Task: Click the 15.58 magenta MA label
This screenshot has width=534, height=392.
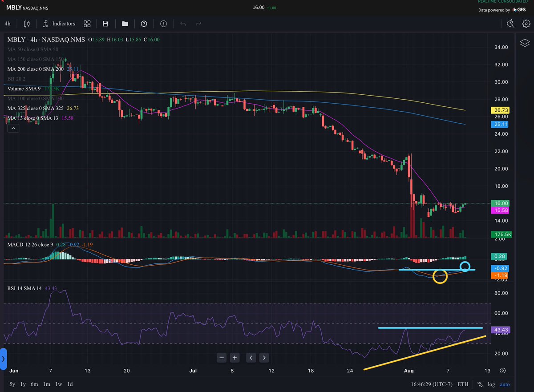Action: pyautogui.click(x=501, y=210)
